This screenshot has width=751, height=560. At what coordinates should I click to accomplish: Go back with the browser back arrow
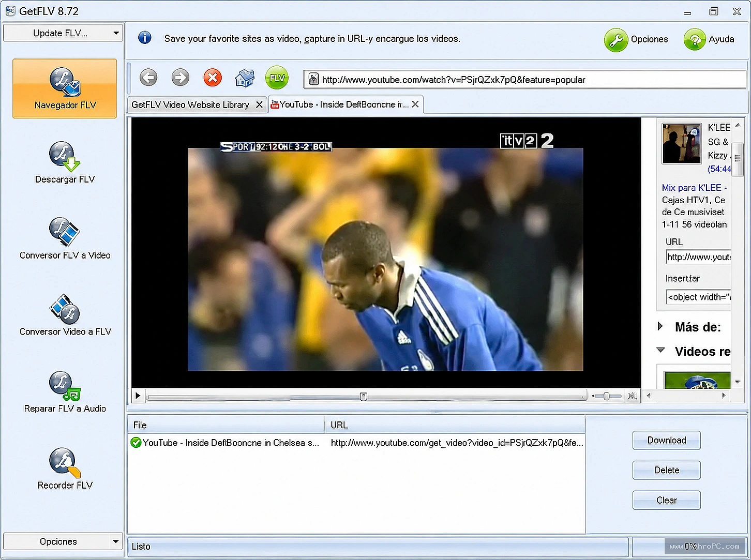(x=148, y=78)
